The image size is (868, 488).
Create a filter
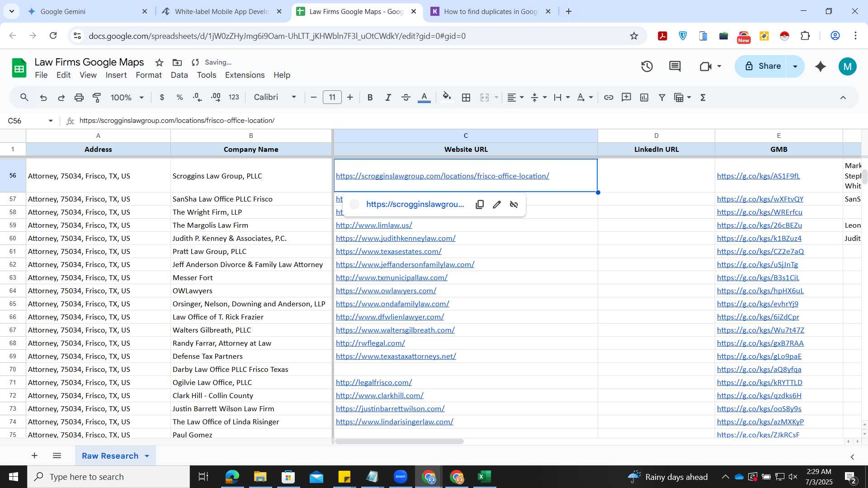coord(662,97)
